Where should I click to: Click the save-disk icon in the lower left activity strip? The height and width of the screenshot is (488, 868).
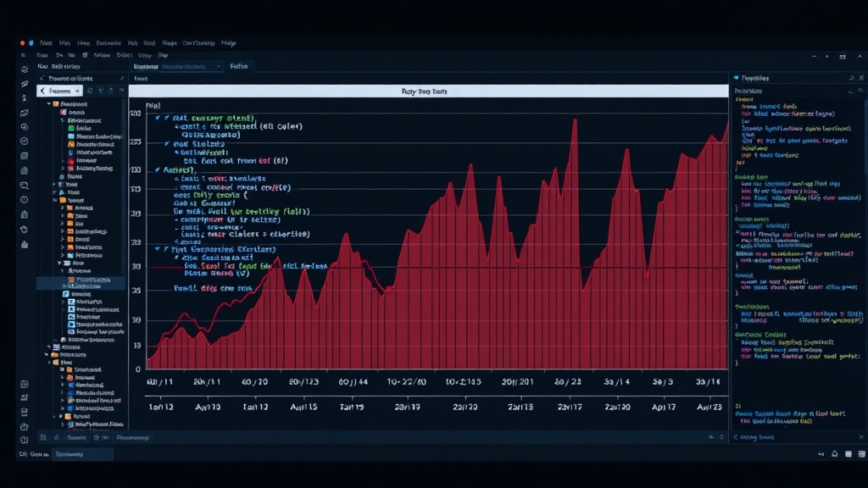(x=25, y=384)
